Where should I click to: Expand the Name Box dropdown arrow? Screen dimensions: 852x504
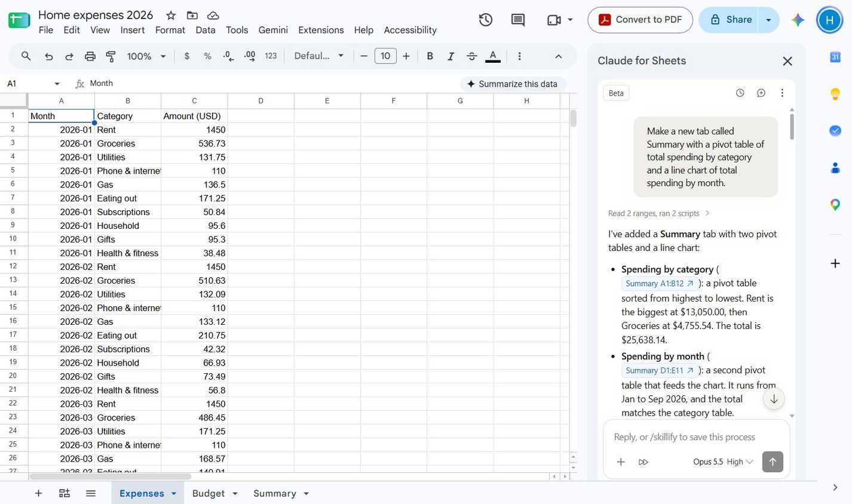click(57, 84)
